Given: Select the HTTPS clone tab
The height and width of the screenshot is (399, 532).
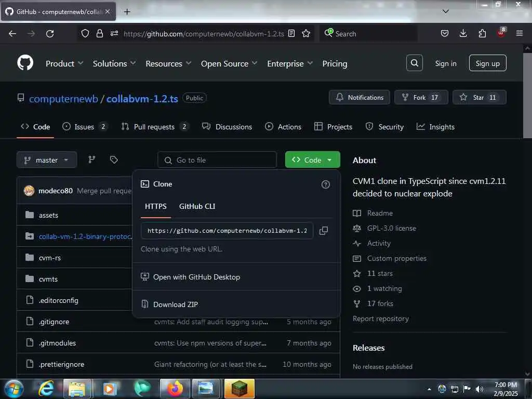Looking at the screenshot, I should 156,206.
